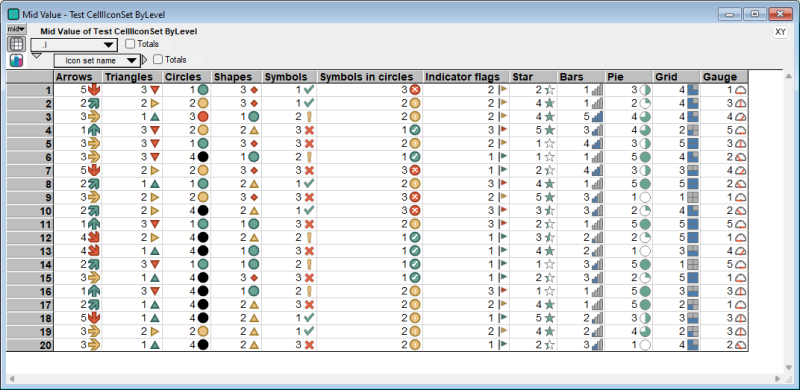Click the green up arrow icon in row 4
This screenshot has width=800, height=390.
point(93,130)
